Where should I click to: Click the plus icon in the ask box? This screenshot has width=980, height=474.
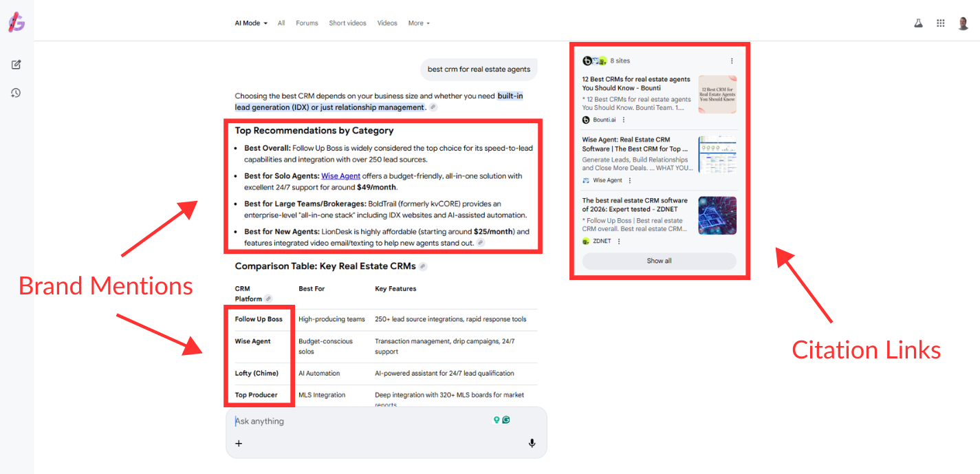tap(239, 444)
